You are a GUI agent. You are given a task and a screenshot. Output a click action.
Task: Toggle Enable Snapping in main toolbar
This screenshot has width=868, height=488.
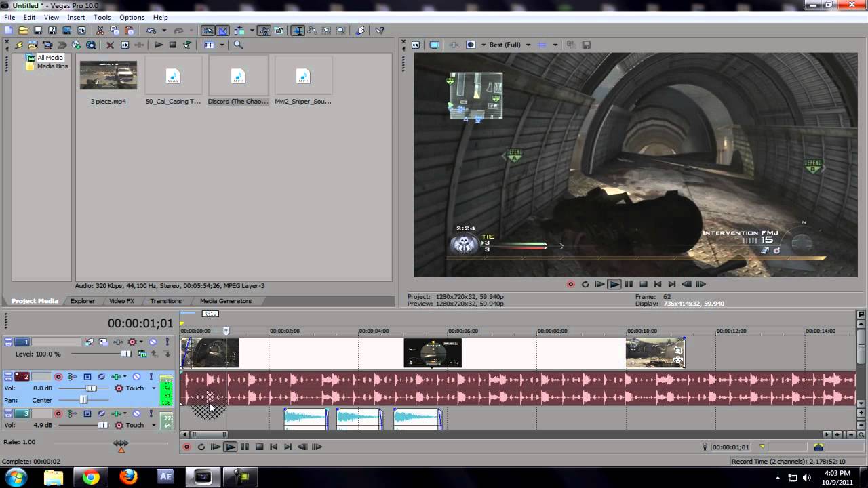tap(208, 30)
